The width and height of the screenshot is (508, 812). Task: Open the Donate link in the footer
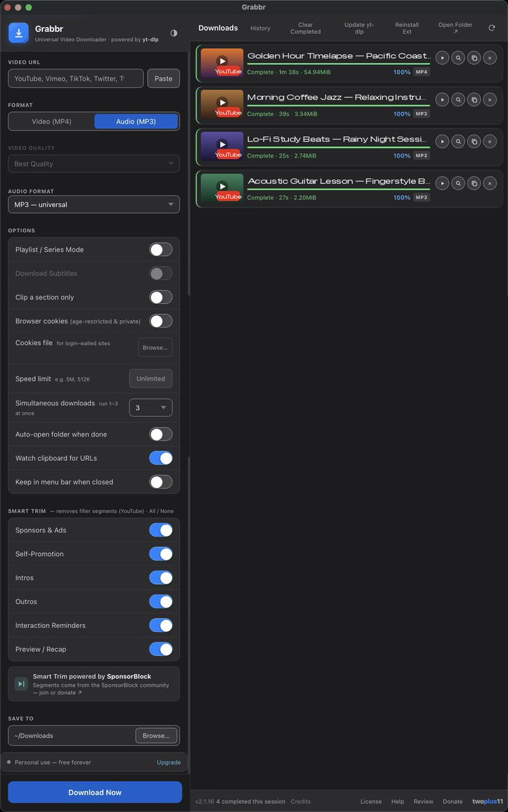453,802
